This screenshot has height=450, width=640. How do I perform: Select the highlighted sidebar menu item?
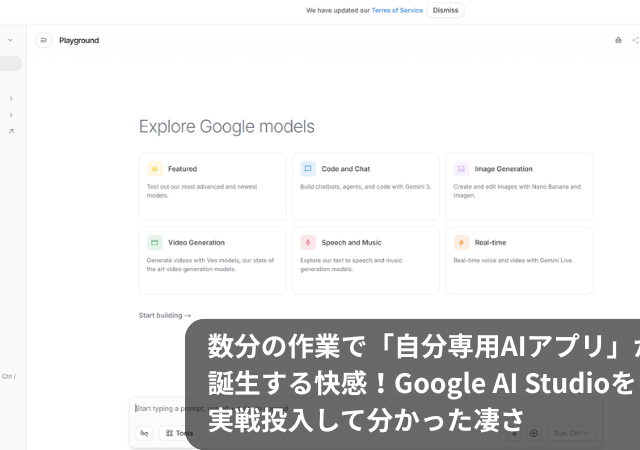click(10, 64)
